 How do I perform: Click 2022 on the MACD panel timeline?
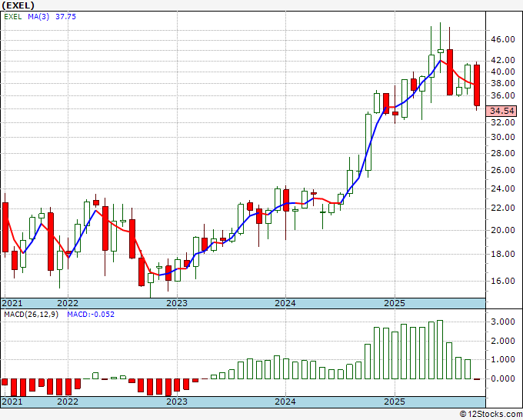[x=68, y=402]
